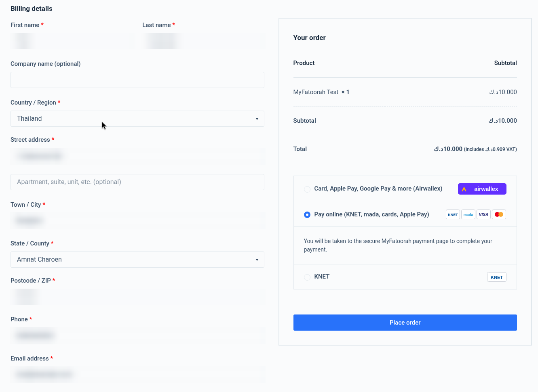Click the Postcode / ZIP field

point(137,297)
